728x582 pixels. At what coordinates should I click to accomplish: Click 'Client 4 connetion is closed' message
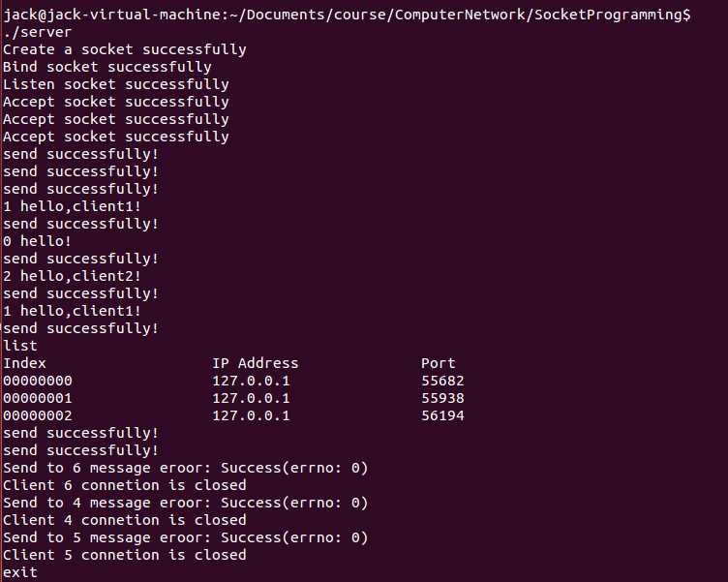[x=125, y=520]
